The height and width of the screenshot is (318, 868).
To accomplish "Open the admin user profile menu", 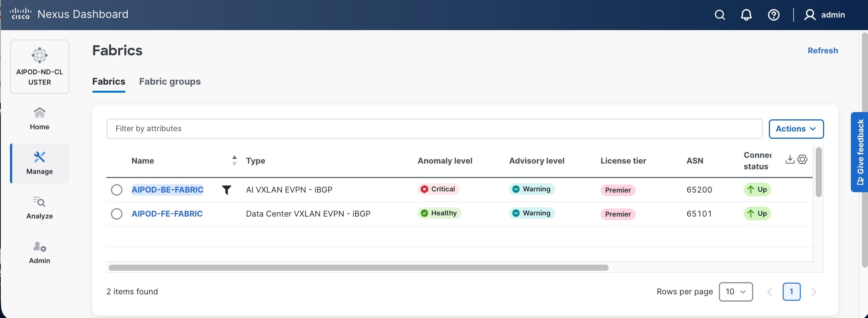I will 825,15.
